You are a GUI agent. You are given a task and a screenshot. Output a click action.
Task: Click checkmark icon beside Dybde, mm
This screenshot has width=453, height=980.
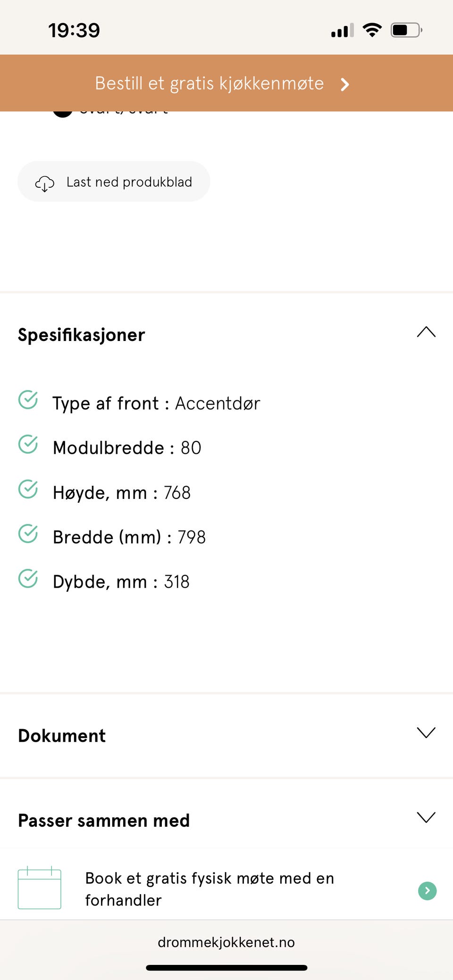pos(28,579)
